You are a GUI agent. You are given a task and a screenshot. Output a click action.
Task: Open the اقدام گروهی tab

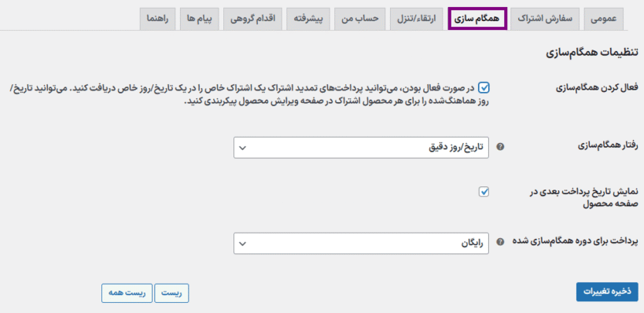coord(252,19)
